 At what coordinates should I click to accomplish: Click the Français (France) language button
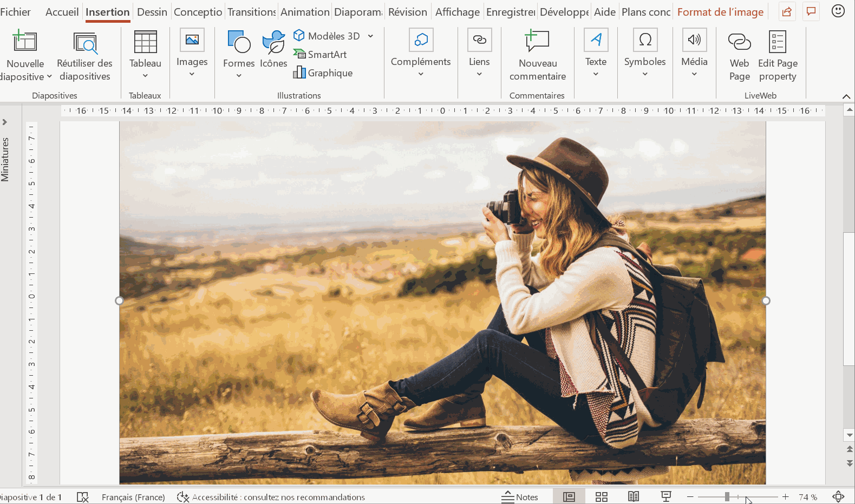[133, 497]
